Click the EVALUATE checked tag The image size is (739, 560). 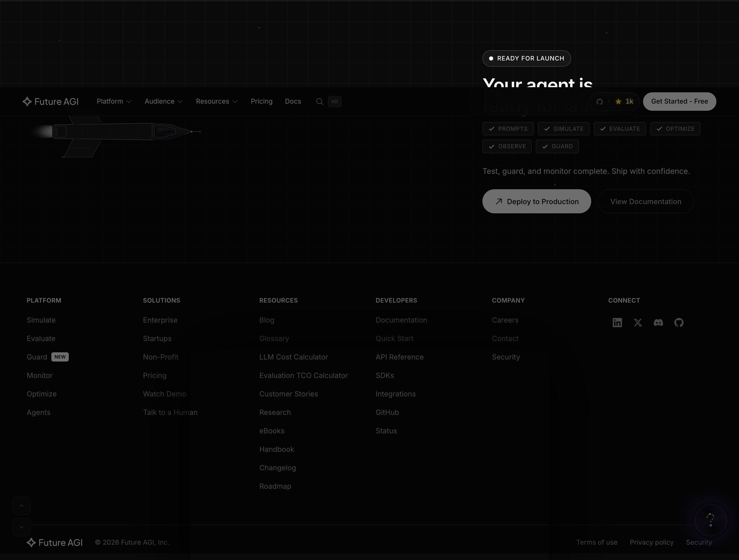tap(620, 129)
